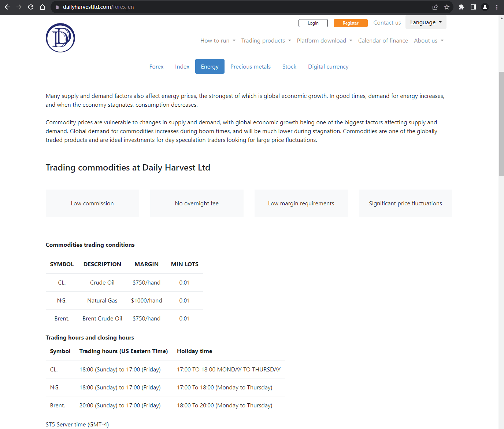The image size is (504, 429).
Task: Click 20:00 (Sunday) to 17:00 (Friday) cell
Action: tap(120, 405)
